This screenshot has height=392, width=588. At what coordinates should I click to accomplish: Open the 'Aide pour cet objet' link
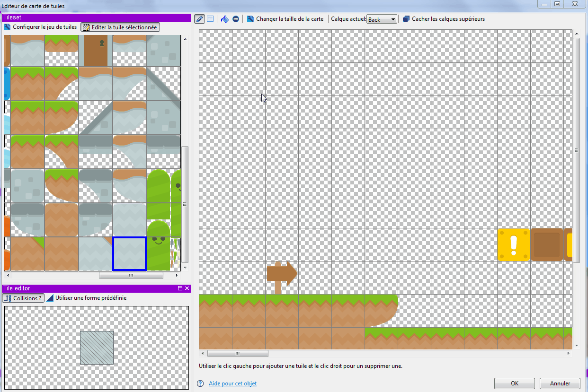coord(232,383)
